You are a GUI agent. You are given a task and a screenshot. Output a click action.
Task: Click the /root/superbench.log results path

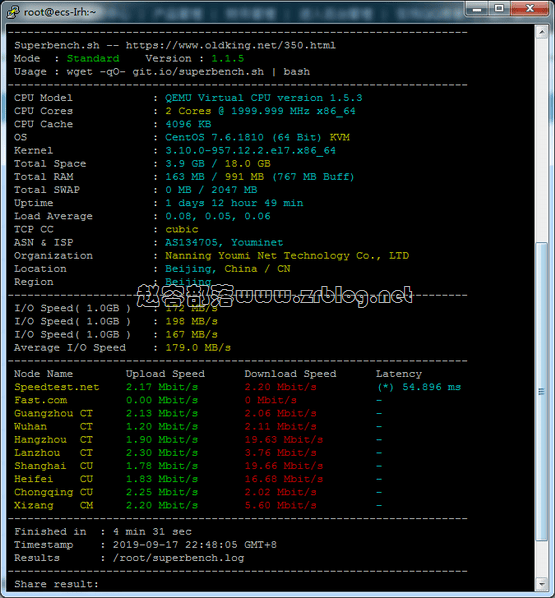[x=179, y=558]
